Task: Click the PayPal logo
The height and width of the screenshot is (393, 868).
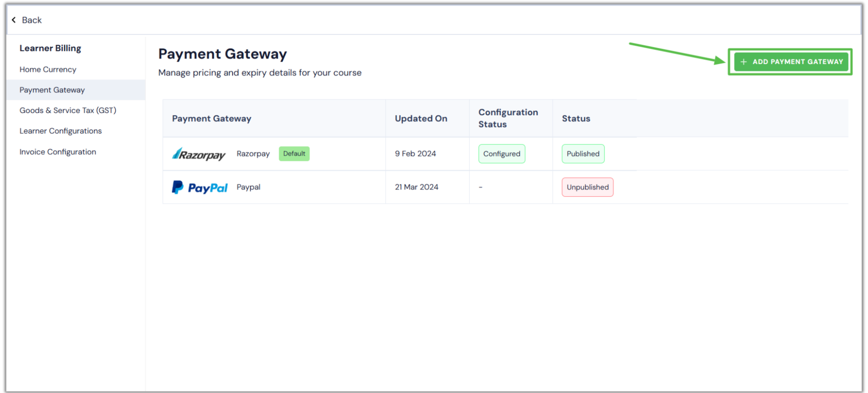Action: (200, 187)
